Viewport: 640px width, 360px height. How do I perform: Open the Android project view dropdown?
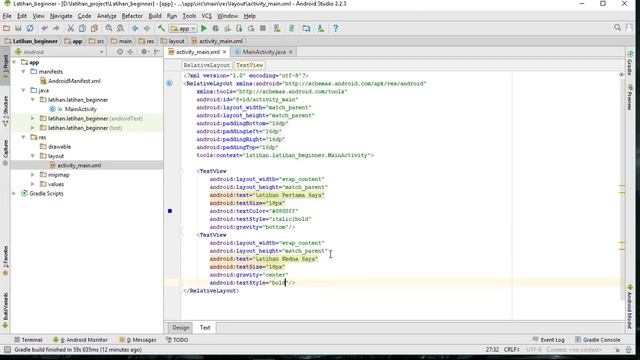click(60, 52)
